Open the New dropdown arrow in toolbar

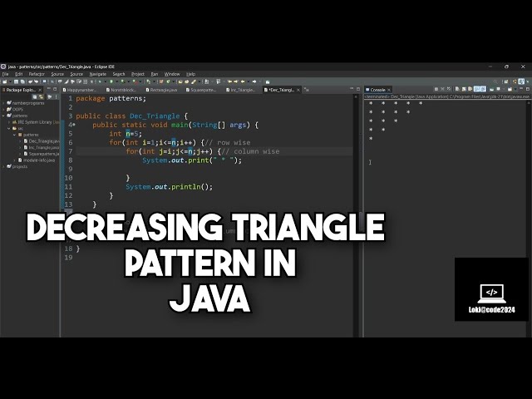coord(11,81)
